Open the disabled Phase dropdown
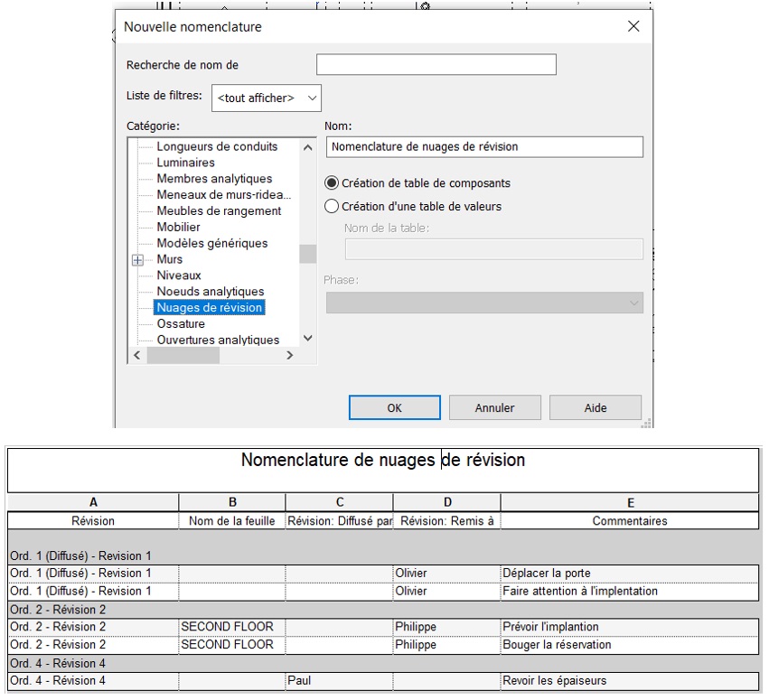Screen dimensions: 769x700 483,303
